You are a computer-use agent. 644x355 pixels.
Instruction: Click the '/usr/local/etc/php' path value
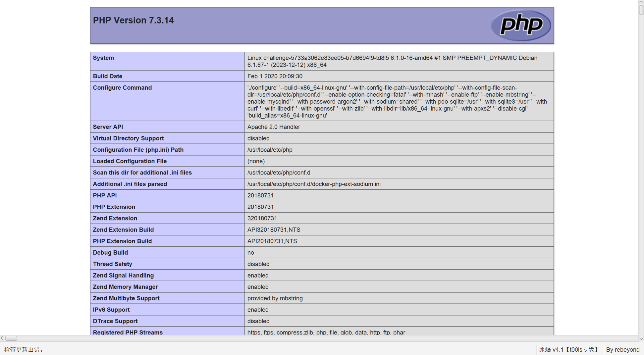coord(270,150)
